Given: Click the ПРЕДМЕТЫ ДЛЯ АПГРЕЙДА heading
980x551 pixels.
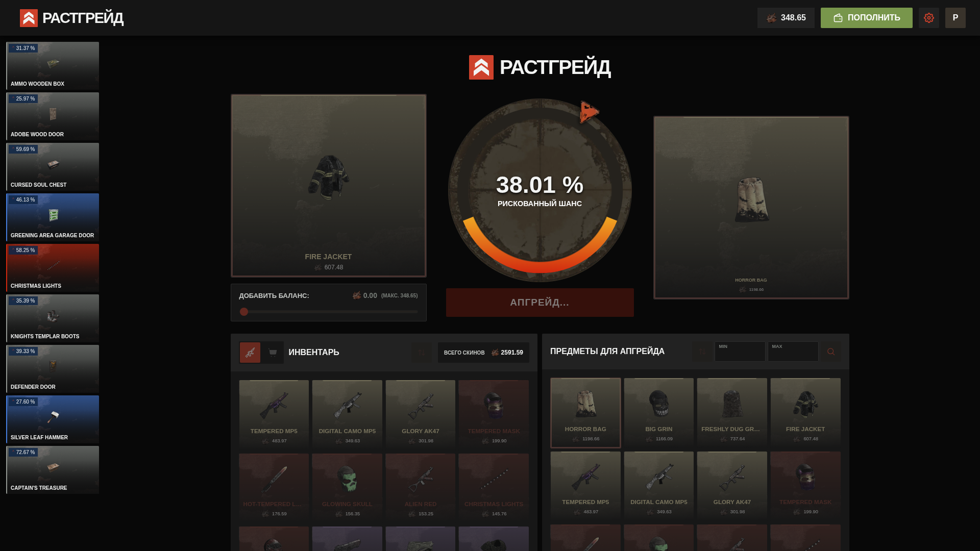Looking at the screenshot, I should 607,352.
